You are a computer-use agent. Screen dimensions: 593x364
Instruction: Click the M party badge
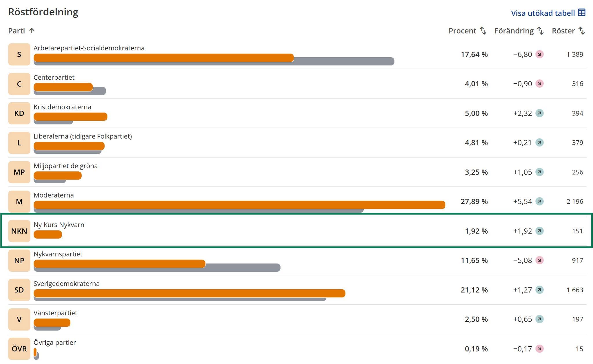click(x=19, y=202)
